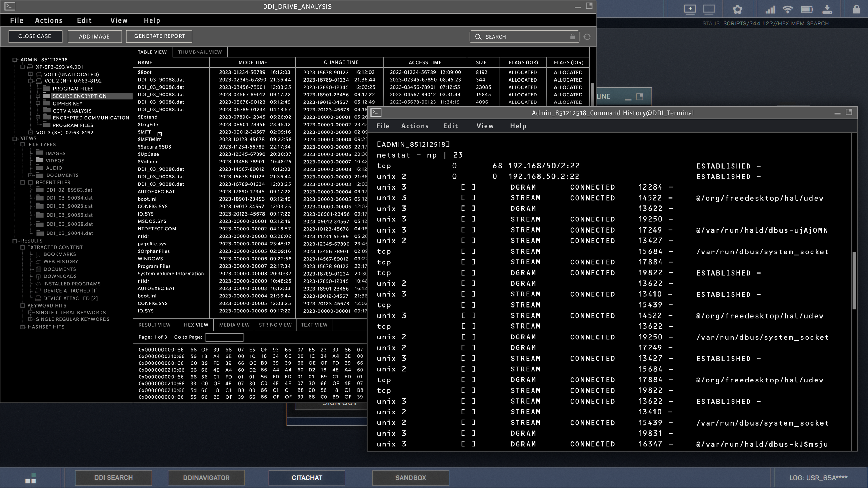Open Actions menu in DDI_DRIVE_ANALYSIS window
The image size is (868, 488).
pyautogui.click(x=49, y=20)
